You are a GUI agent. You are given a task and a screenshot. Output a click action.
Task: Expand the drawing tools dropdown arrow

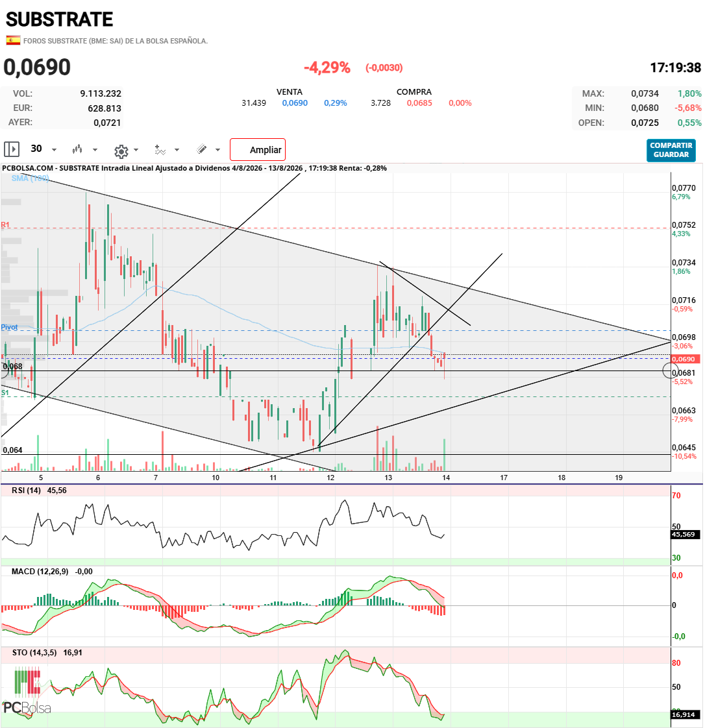coord(218,150)
